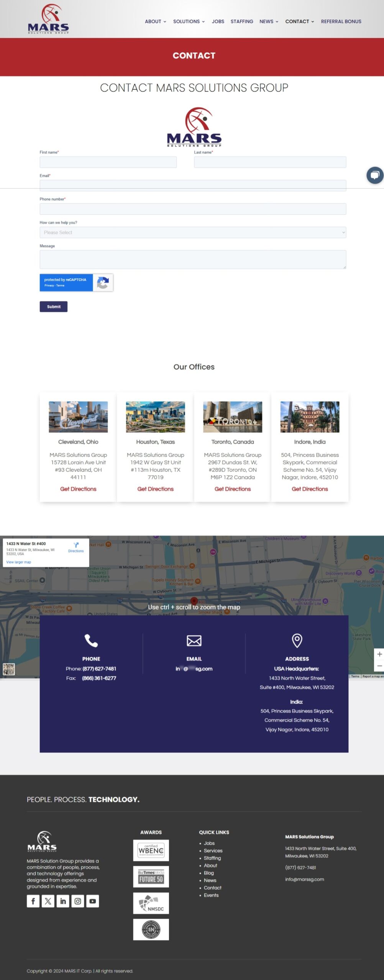Screen dimensions: 384x980
Task: Expand the News menu
Action: point(269,21)
